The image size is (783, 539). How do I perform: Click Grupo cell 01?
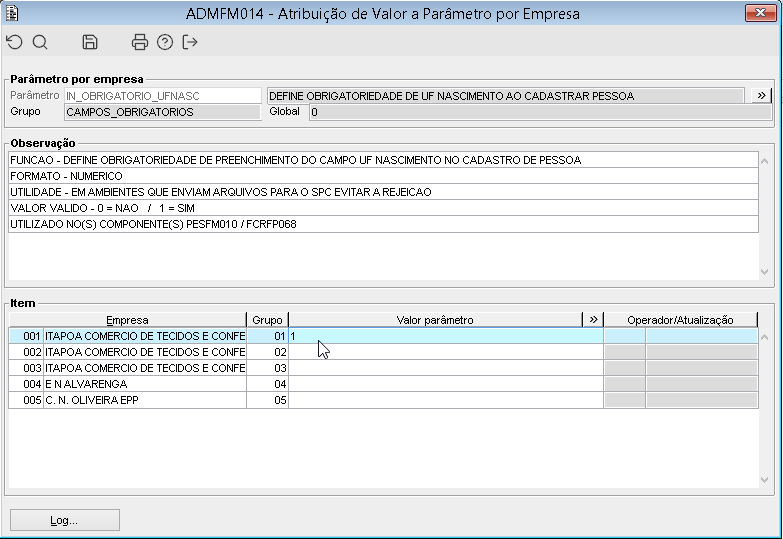(268, 336)
